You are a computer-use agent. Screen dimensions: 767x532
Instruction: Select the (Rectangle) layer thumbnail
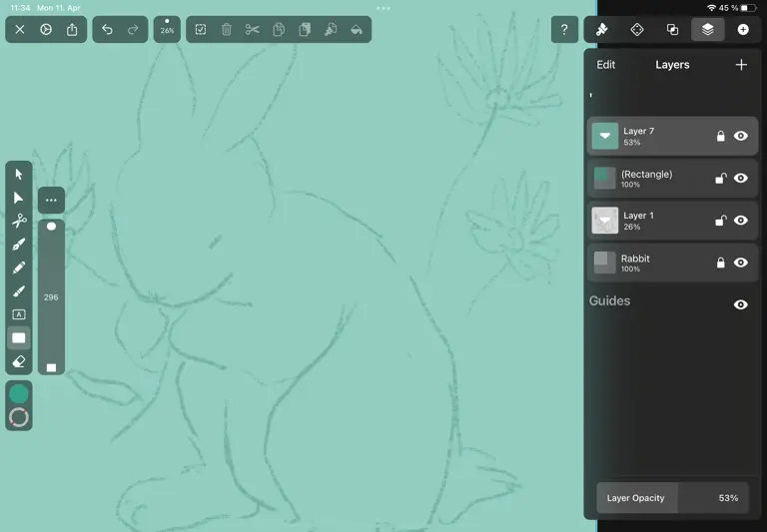pyautogui.click(x=604, y=178)
